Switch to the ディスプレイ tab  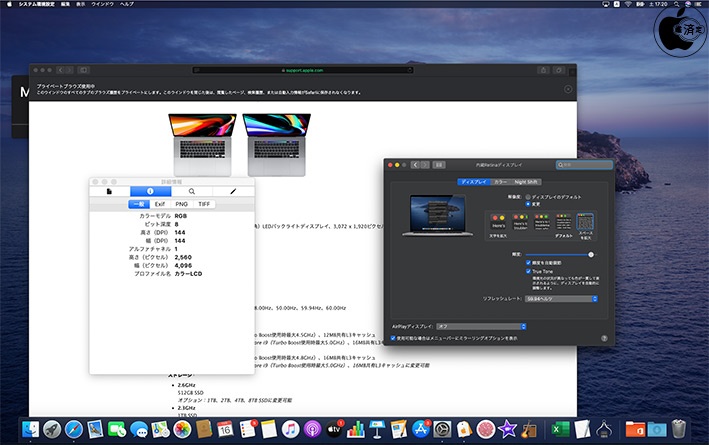pyautogui.click(x=474, y=182)
